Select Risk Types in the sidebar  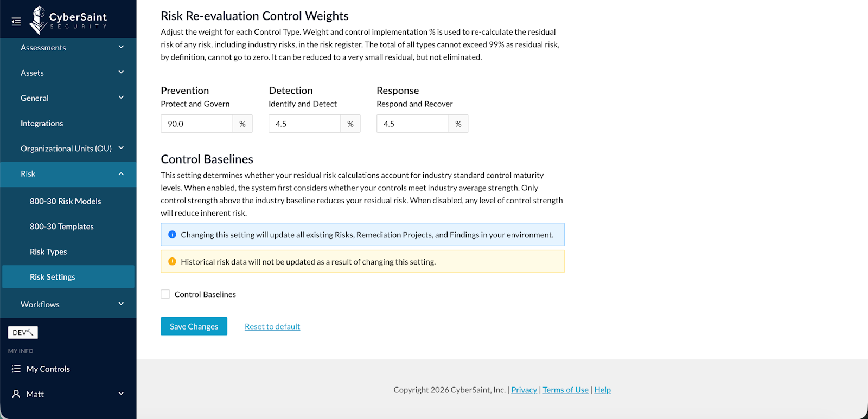(48, 252)
